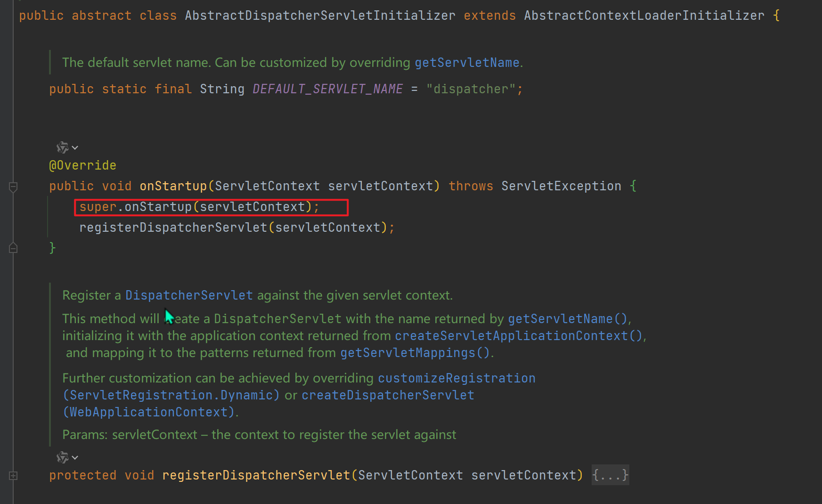
Task: Click the fold end marker at onStartup's closing brace
Action: 13,248
